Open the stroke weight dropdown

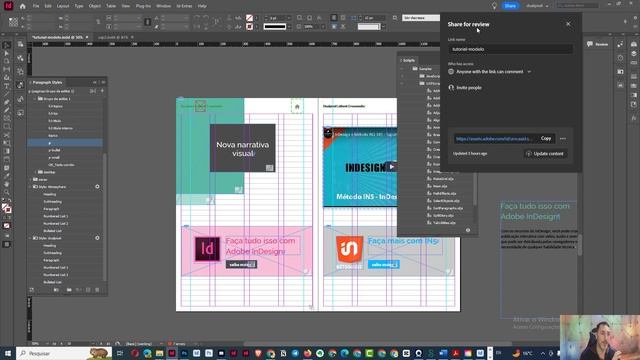pos(289,18)
